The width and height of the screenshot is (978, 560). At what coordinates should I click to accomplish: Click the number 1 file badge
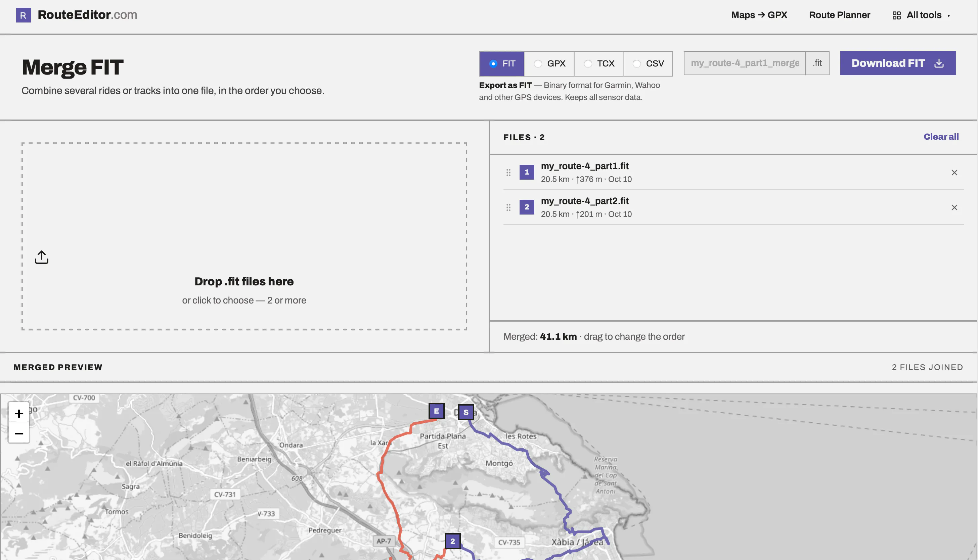pyautogui.click(x=527, y=172)
